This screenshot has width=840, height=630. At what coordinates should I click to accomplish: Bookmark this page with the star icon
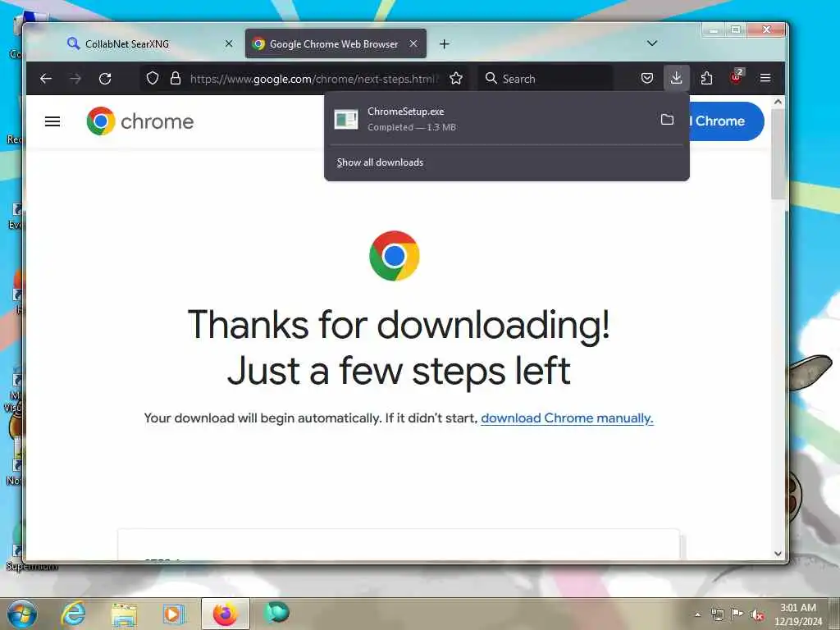point(456,79)
